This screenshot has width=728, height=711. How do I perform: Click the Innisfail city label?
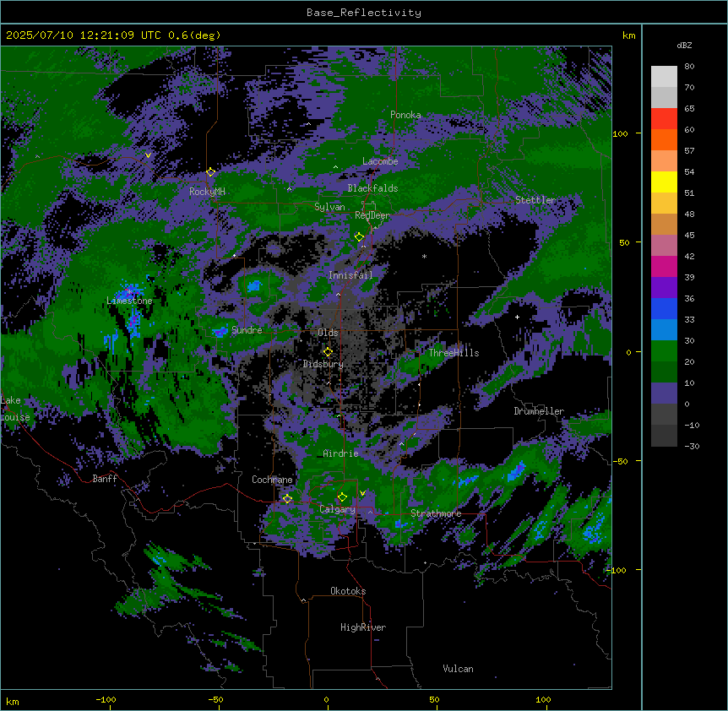click(x=350, y=275)
